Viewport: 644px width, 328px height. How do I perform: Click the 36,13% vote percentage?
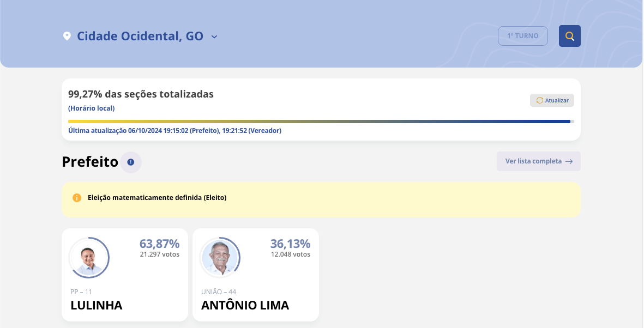point(290,244)
